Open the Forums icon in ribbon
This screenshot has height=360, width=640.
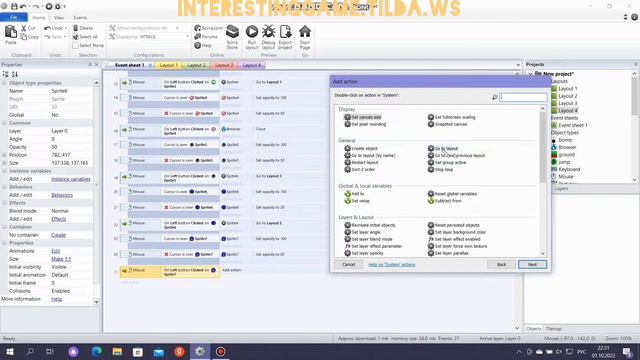[198, 37]
